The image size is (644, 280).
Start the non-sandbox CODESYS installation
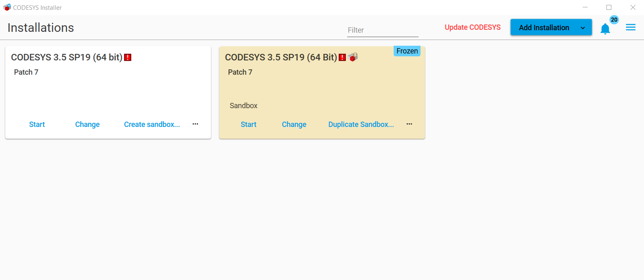[37, 124]
